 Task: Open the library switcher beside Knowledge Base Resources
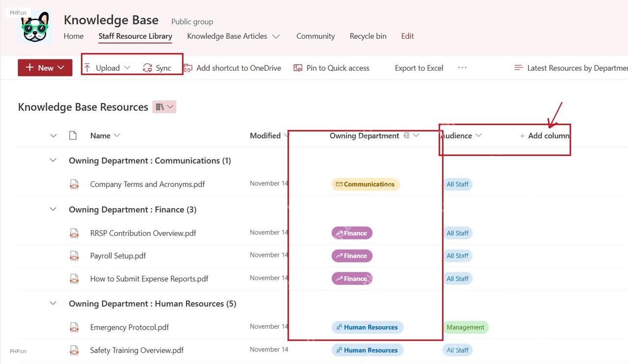pos(164,107)
